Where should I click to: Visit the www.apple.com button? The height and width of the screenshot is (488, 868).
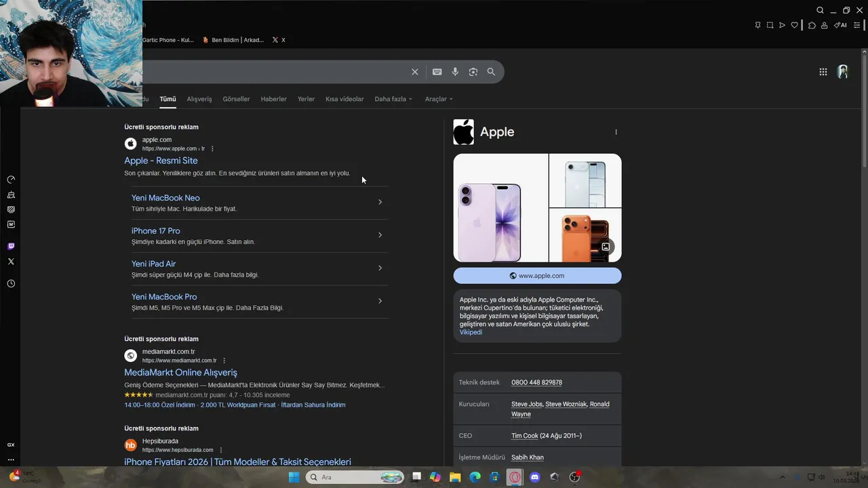537,276
